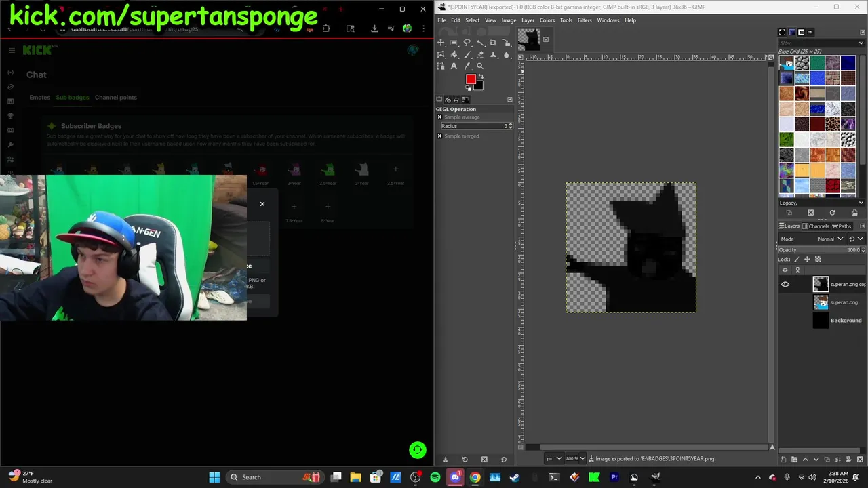Refresh patterns in the pattern panel
Screen dimensions: 868x488
832,213
